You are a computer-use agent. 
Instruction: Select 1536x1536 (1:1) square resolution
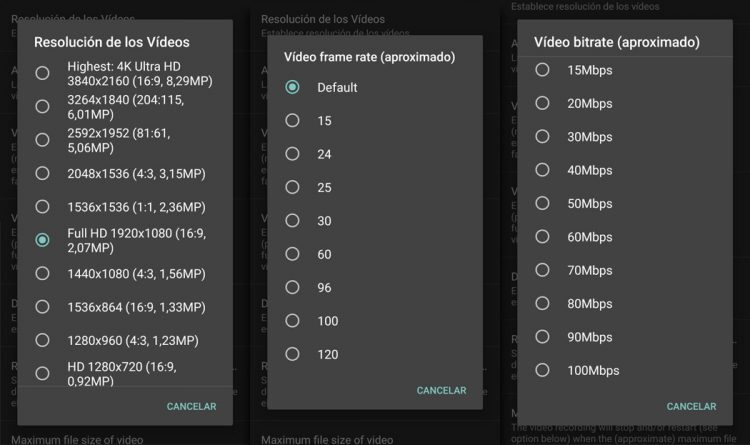click(42, 207)
